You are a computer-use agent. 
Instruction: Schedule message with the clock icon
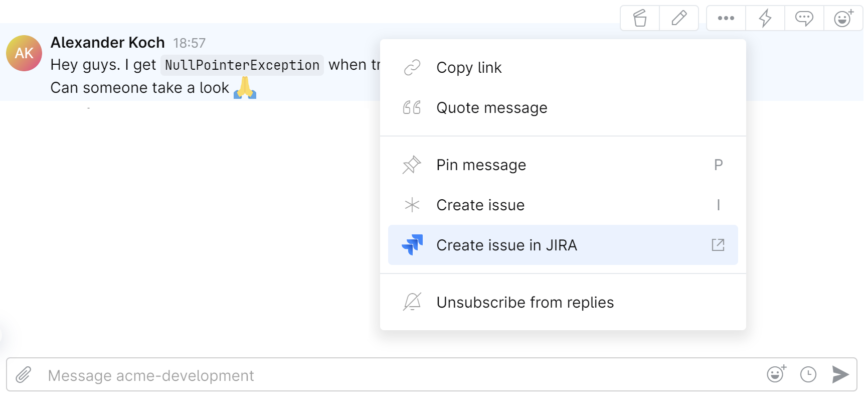[x=808, y=374]
